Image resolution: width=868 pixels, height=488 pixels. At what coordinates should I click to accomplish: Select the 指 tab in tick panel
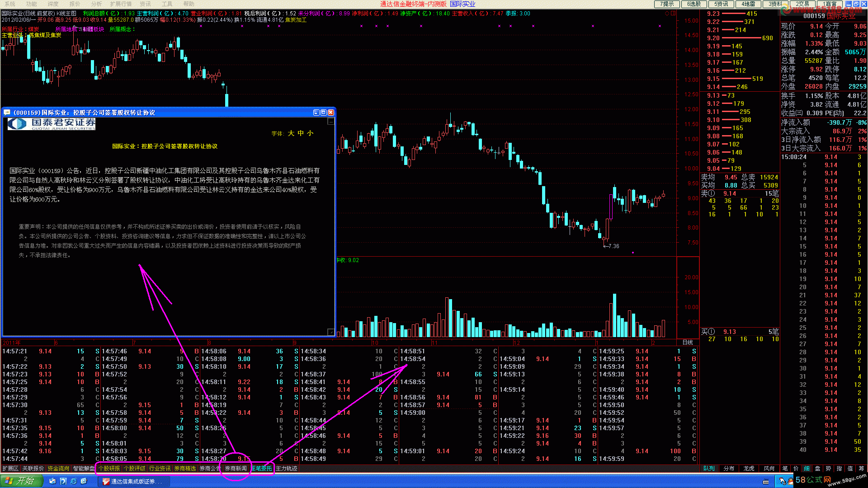pyautogui.click(x=840, y=469)
